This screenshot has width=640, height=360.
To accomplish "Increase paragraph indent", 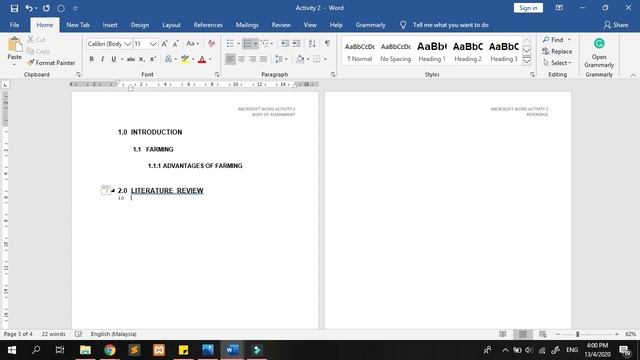I will [296, 43].
